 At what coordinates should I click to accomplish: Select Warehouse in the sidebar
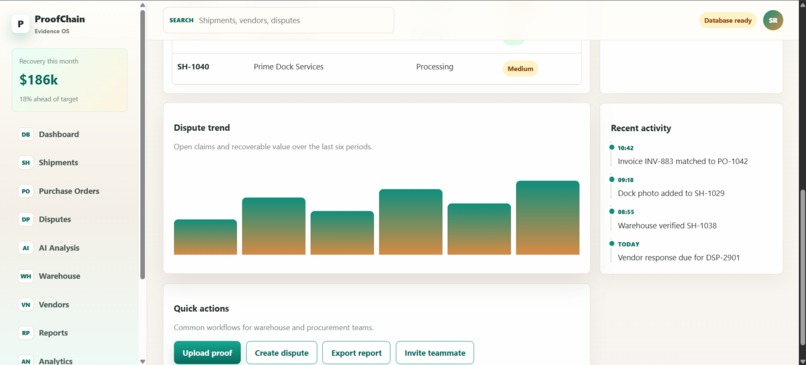coord(59,276)
